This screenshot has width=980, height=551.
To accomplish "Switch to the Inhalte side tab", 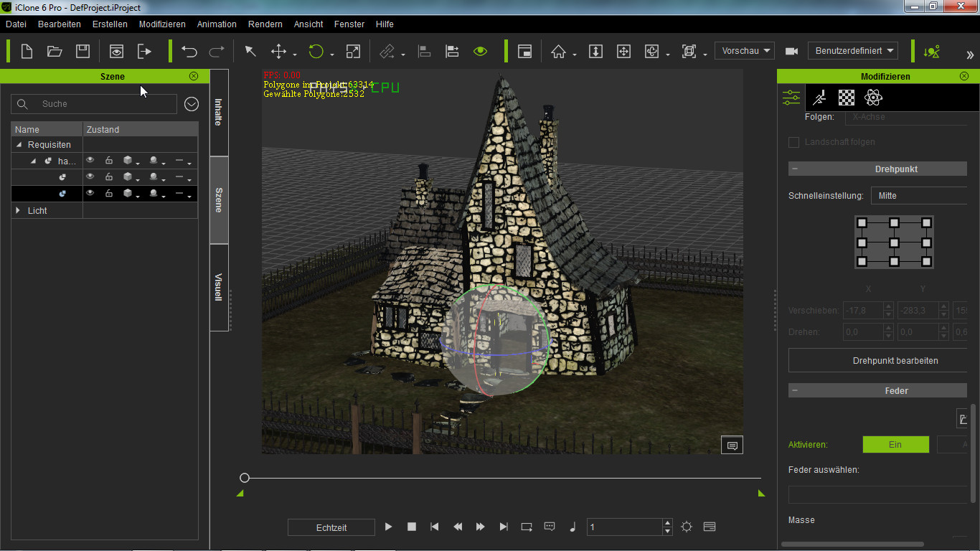I will point(219,113).
